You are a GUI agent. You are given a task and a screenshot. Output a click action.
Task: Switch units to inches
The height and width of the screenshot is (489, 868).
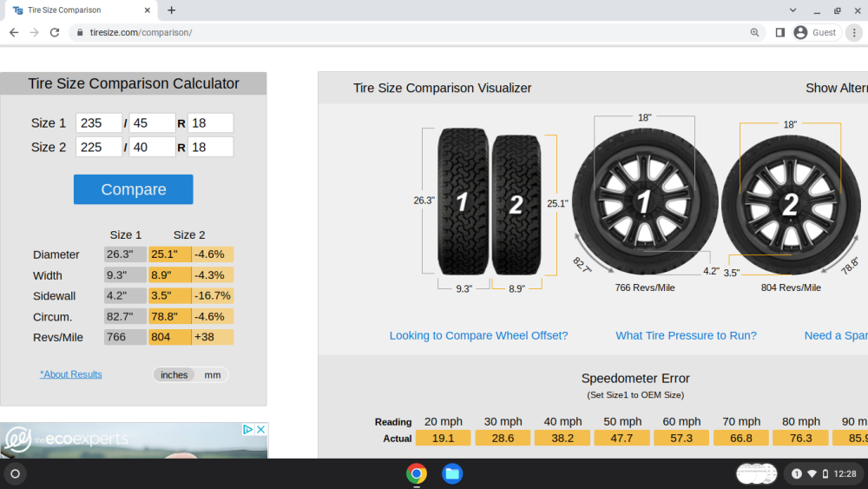174,375
